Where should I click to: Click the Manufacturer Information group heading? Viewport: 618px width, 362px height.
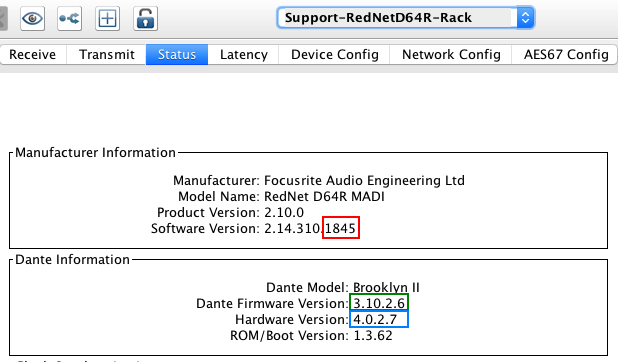coord(95,153)
